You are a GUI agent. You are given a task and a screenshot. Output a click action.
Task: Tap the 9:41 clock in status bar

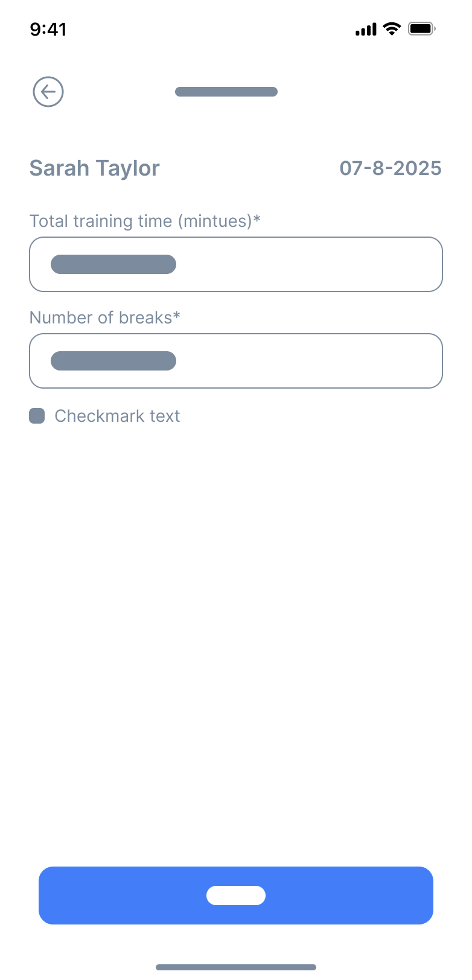click(48, 29)
